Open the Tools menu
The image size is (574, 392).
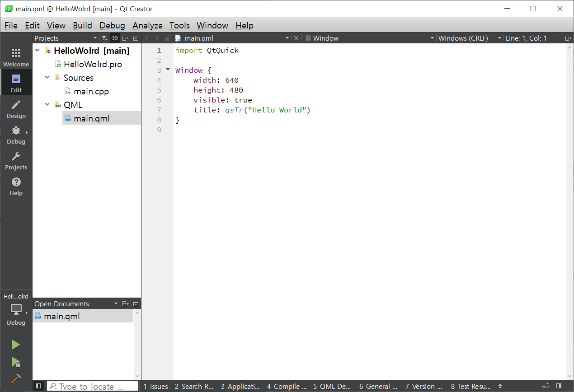pos(179,25)
